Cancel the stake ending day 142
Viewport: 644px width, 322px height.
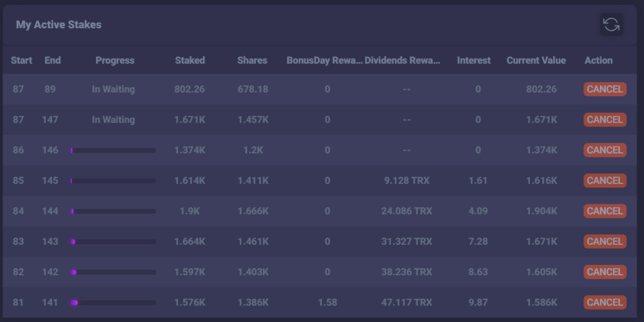pyautogui.click(x=605, y=272)
